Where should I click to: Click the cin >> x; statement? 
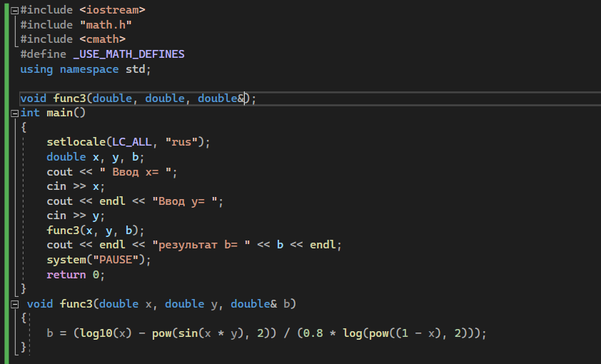click(x=76, y=186)
